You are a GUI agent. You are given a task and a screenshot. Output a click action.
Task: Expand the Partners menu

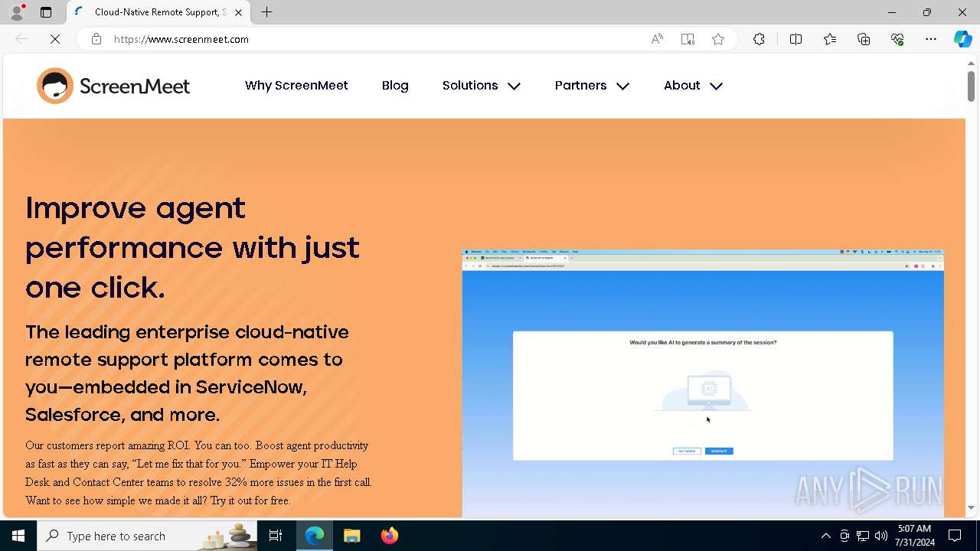point(593,86)
